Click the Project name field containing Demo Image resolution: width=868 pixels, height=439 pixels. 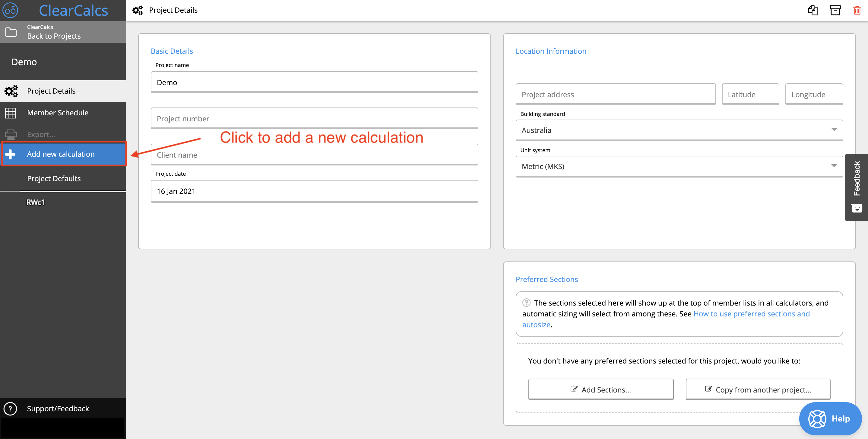(314, 82)
